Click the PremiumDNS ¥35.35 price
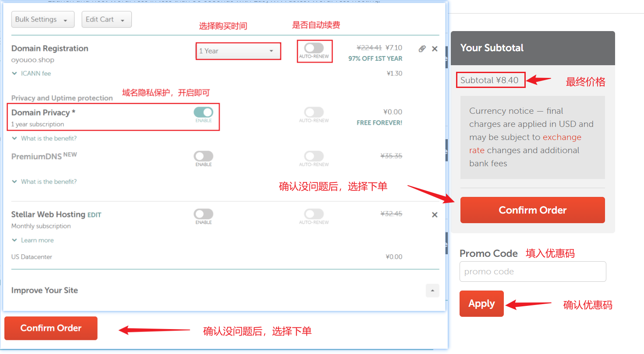Viewport: 644px width, 354px height. pyautogui.click(x=391, y=156)
